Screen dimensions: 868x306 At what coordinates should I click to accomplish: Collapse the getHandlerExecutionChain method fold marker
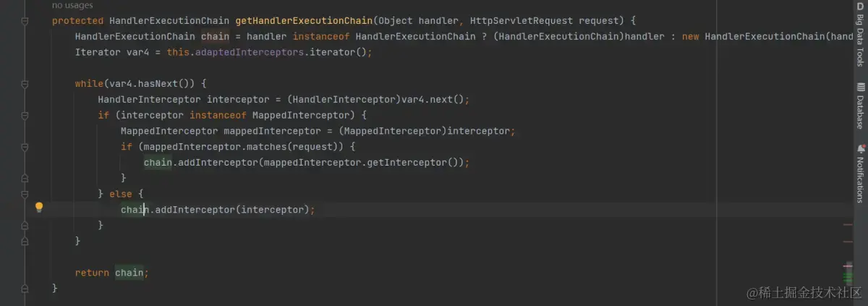coord(25,21)
